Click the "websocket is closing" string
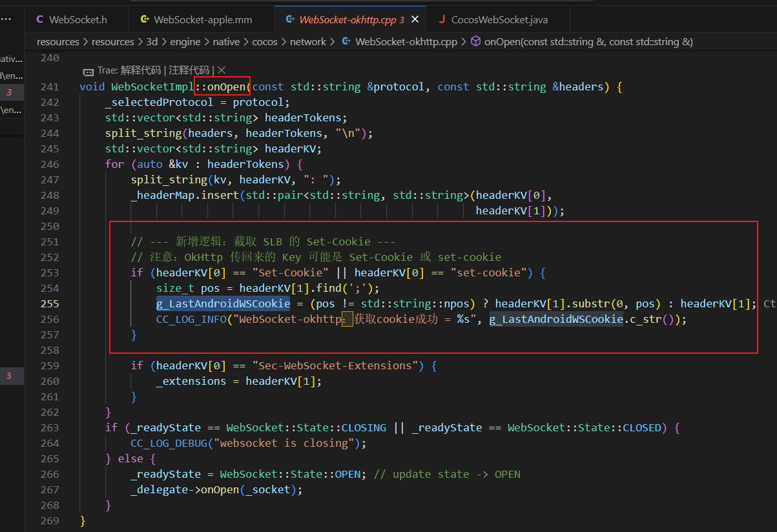Viewport: 777px width, 532px height. pos(284,443)
